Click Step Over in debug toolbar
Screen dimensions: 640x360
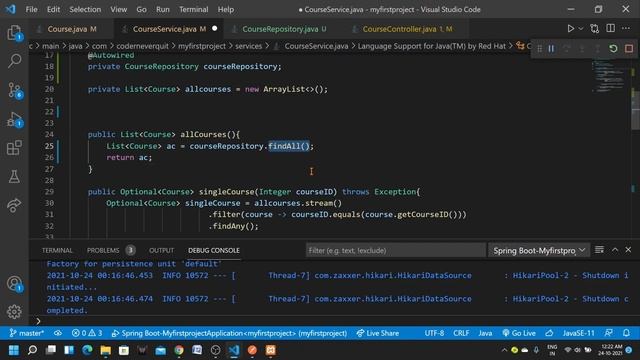pos(567,49)
